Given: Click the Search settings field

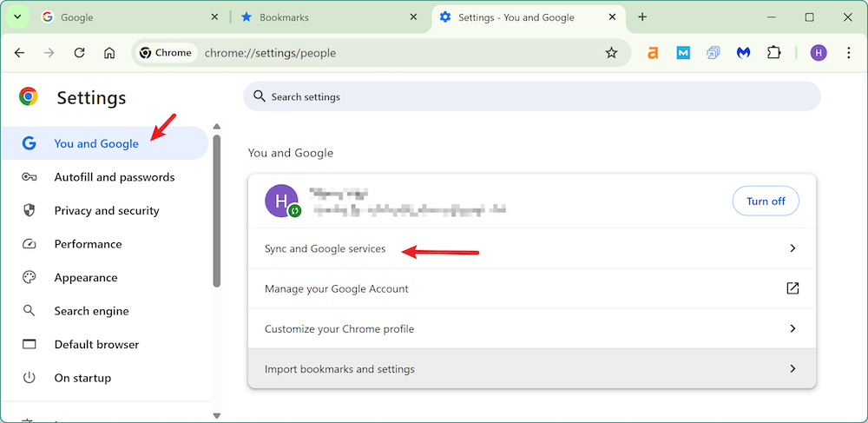Looking at the screenshot, I should click(x=532, y=96).
